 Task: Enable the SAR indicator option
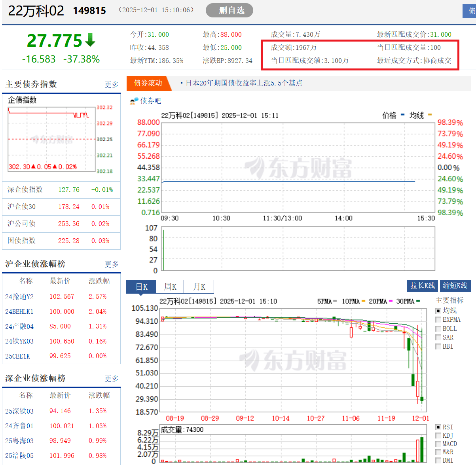coord(438,337)
